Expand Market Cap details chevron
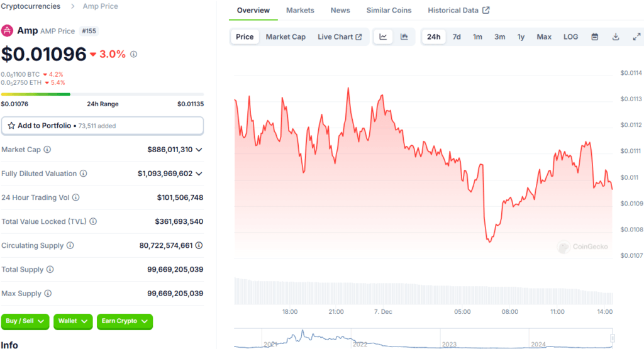The image size is (644, 349). click(x=199, y=150)
